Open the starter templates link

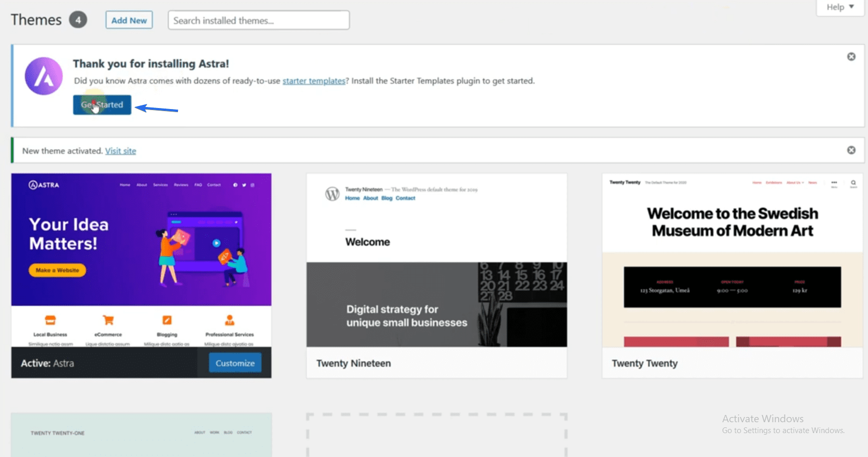tap(314, 81)
